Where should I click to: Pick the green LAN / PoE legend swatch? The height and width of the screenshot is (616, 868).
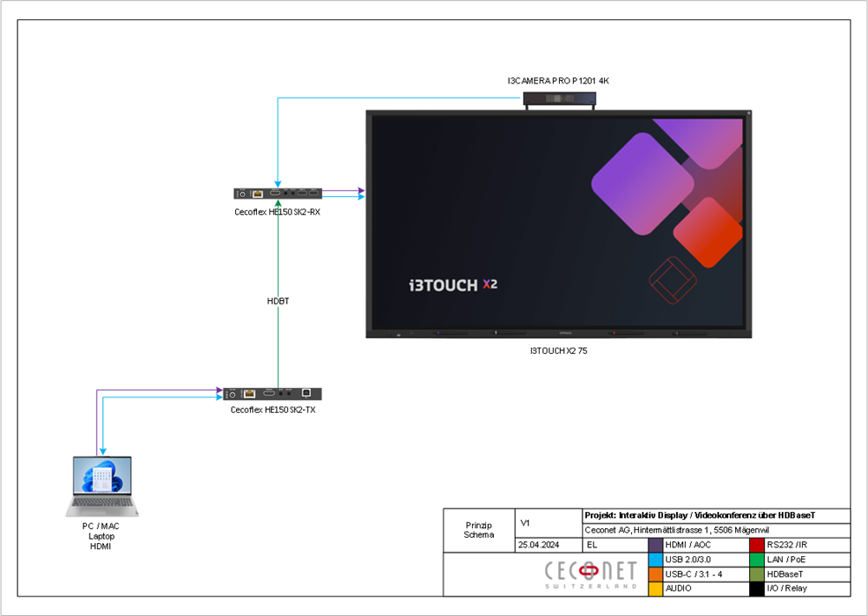pos(757,560)
